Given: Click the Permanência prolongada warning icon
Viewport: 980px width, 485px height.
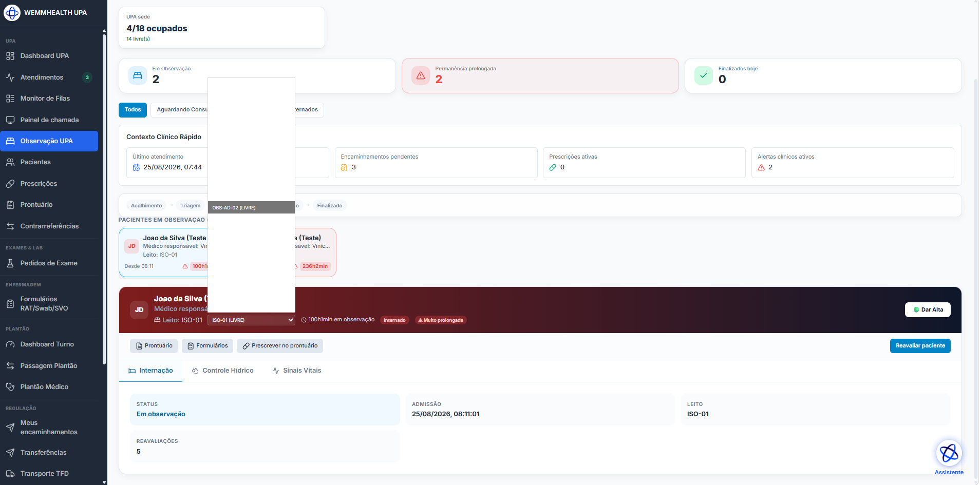Looking at the screenshot, I should pos(421,75).
